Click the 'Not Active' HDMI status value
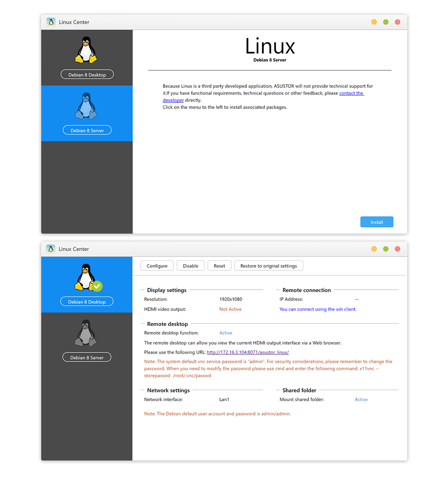This screenshot has height=478, width=448. 230,309
